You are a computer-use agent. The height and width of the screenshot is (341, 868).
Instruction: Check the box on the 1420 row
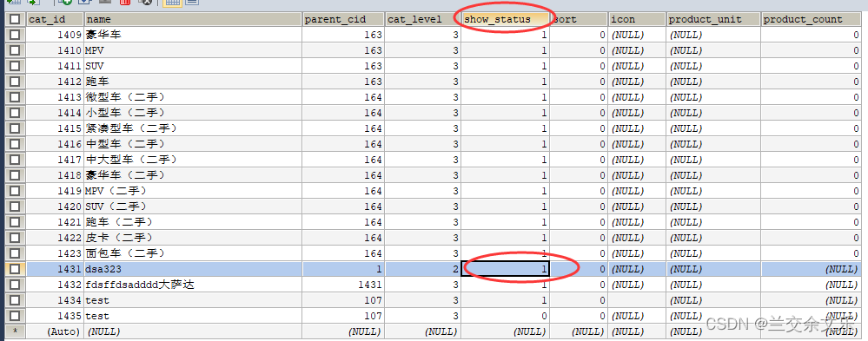coord(15,207)
